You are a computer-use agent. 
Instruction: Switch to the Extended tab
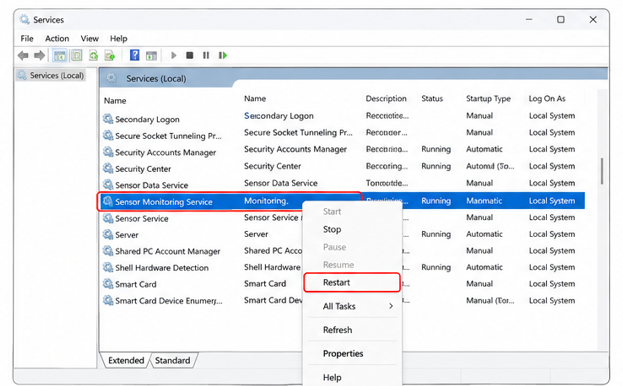click(126, 360)
